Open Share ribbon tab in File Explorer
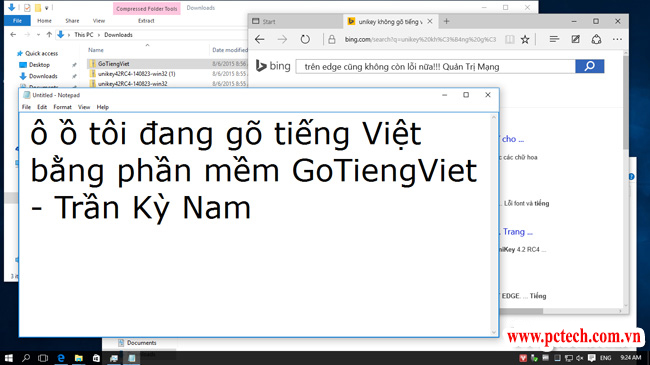The width and height of the screenshot is (650, 365). point(72,21)
